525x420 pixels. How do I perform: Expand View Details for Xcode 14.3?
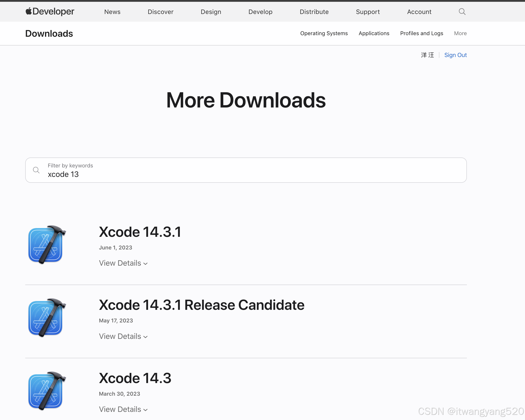click(x=123, y=409)
